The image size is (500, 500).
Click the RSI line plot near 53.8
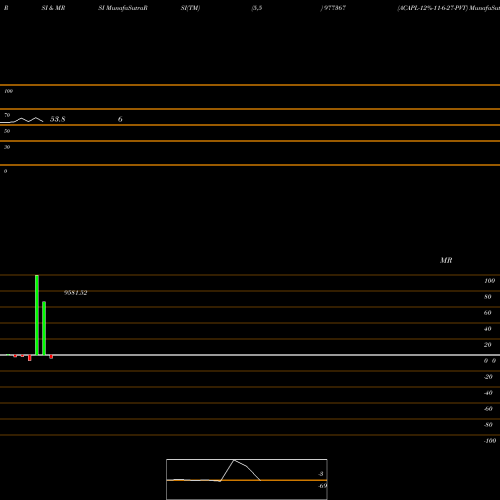(x=23, y=120)
